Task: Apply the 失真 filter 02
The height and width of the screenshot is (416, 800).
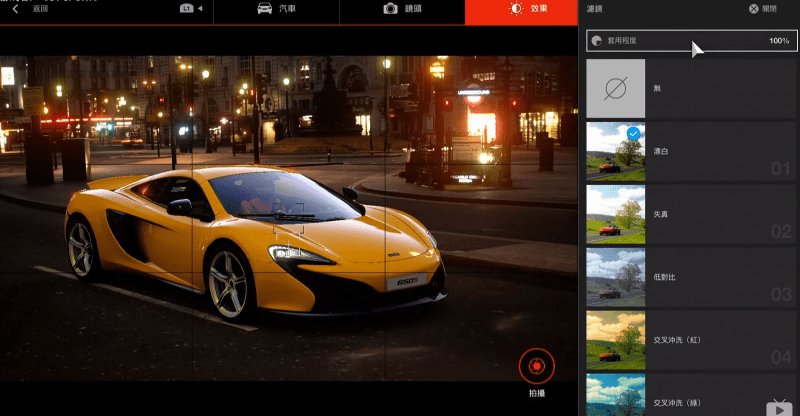Action: (691, 214)
